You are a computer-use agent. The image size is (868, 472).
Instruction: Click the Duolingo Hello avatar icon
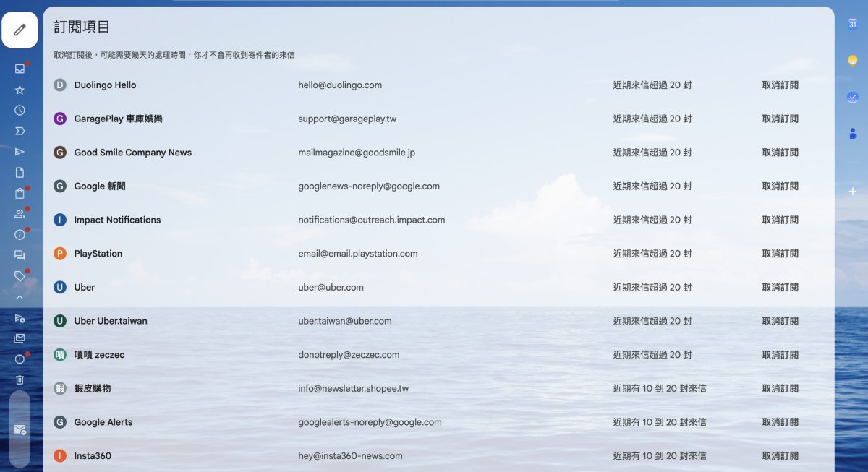[60, 85]
